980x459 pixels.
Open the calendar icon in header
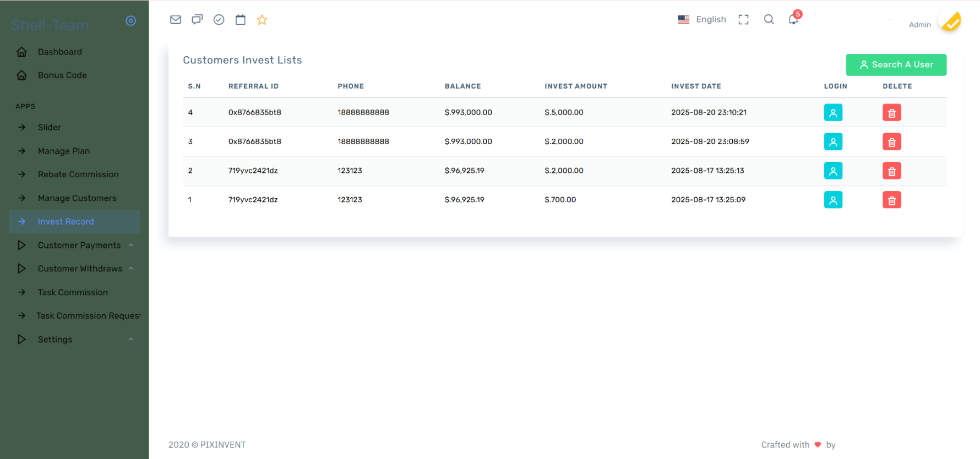240,20
